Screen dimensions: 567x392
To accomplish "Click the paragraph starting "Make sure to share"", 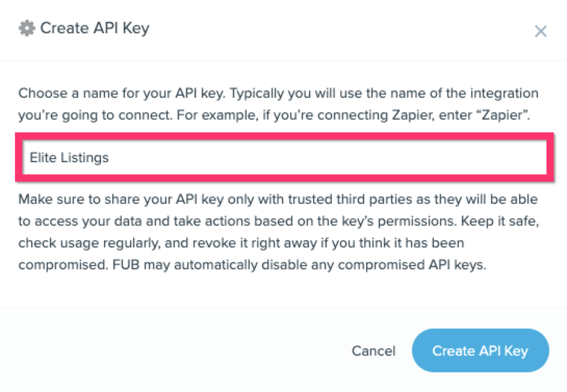I will (278, 232).
